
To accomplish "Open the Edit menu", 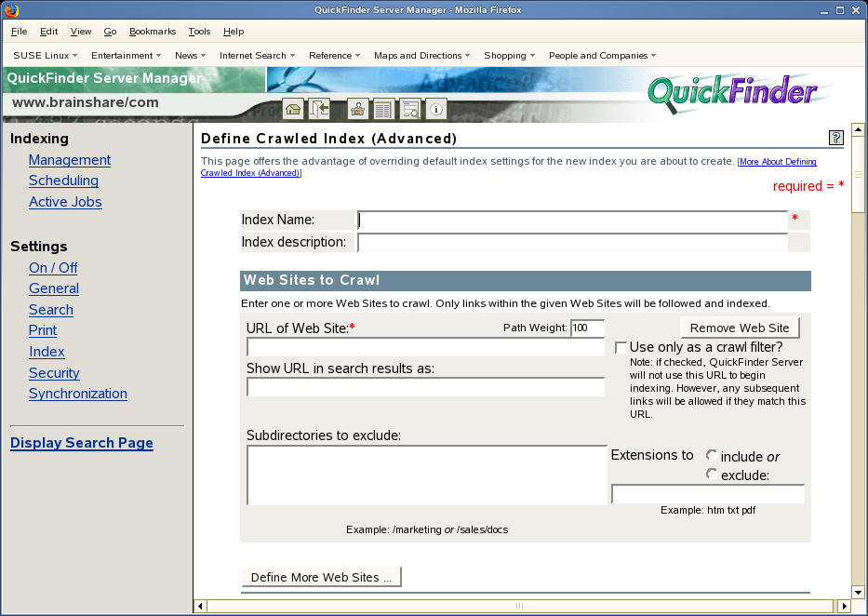I will coord(48,32).
